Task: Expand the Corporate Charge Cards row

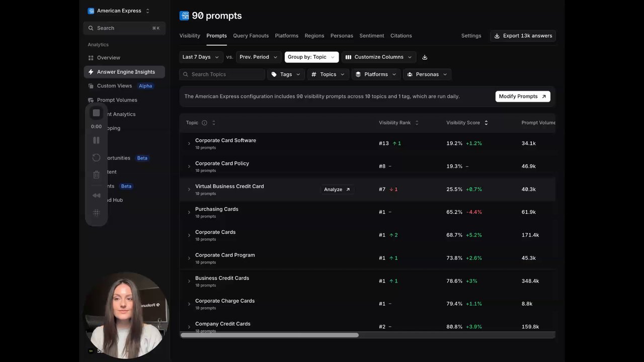Action: click(x=189, y=304)
